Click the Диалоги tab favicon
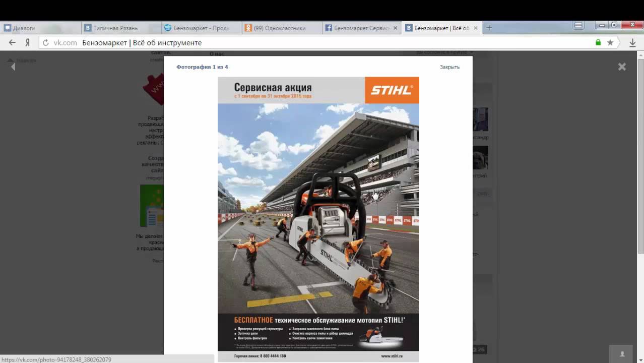This screenshot has height=363, width=644. (x=8, y=28)
